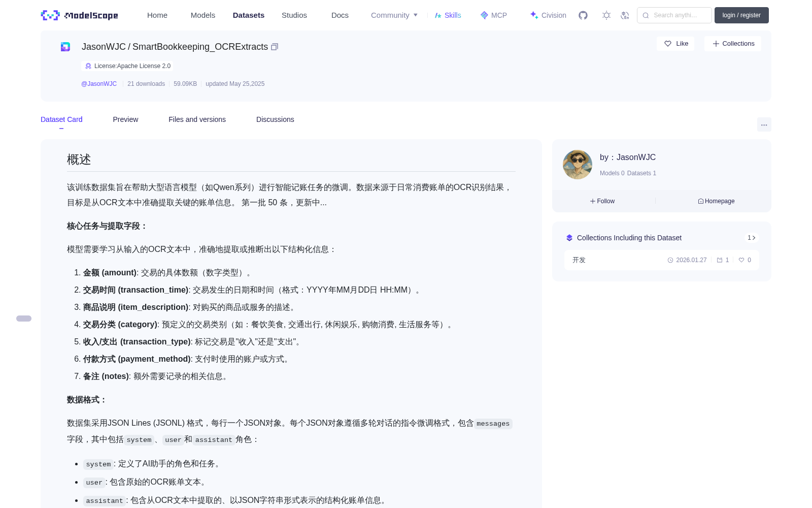The width and height of the screenshot is (812, 508).
Task: Click JasonWJC avatar picture
Action: pyautogui.click(x=578, y=165)
